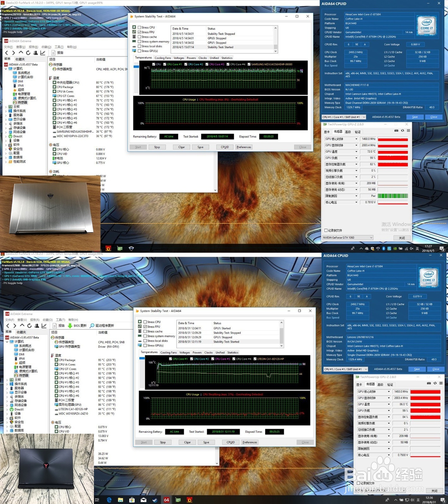The width and height of the screenshot is (448, 504).
Task: Open File Explorer from the taskbar
Action: coord(120,500)
